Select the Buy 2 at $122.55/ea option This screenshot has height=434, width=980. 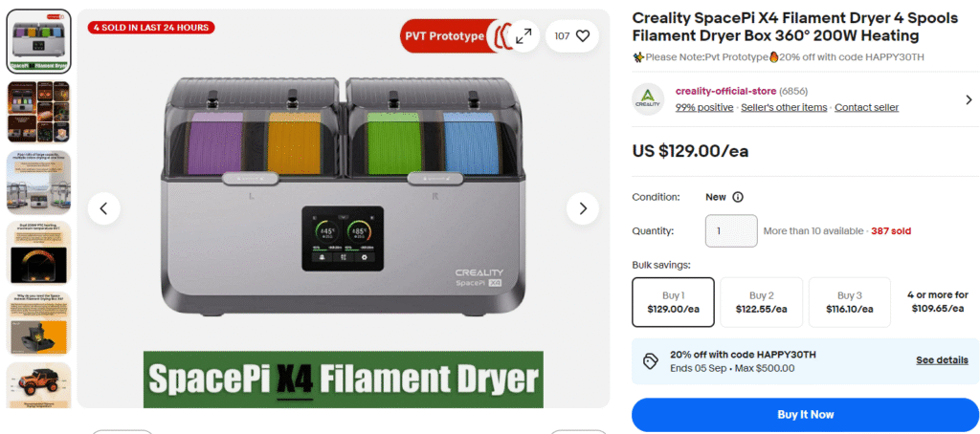coord(761,302)
